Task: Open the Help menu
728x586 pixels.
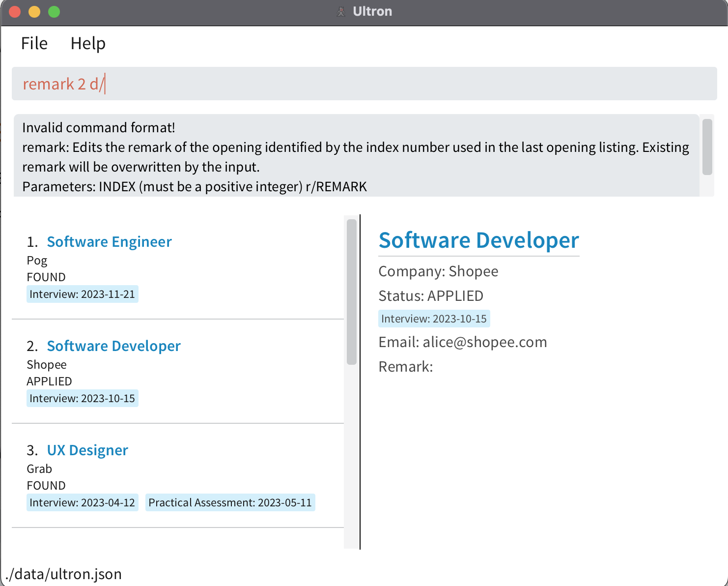Action: pyautogui.click(x=88, y=43)
